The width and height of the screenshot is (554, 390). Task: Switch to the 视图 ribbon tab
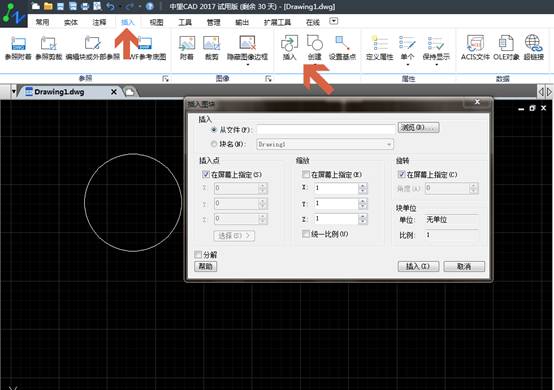[156, 22]
